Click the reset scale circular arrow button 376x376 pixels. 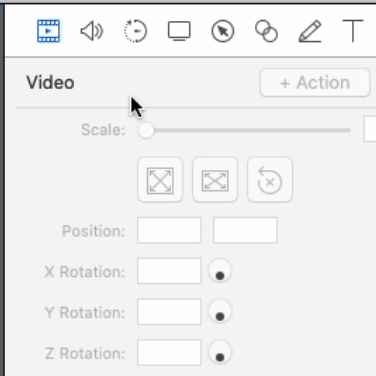(270, 180)
